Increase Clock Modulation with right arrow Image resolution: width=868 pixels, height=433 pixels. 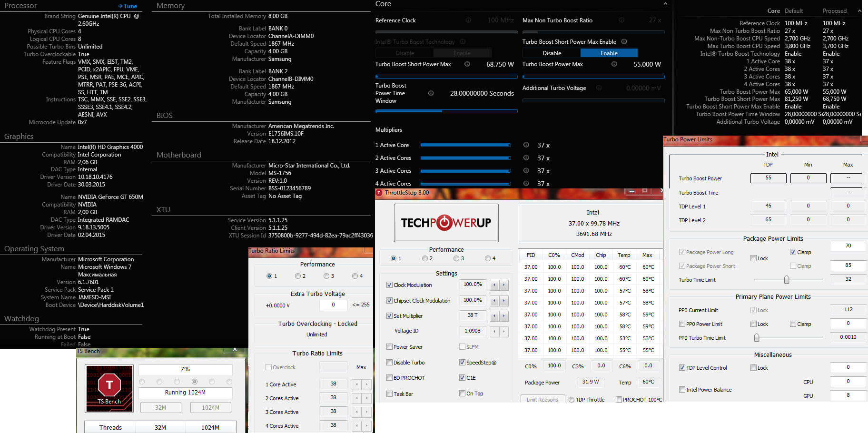pyautogui.click(x=504, y=285)
